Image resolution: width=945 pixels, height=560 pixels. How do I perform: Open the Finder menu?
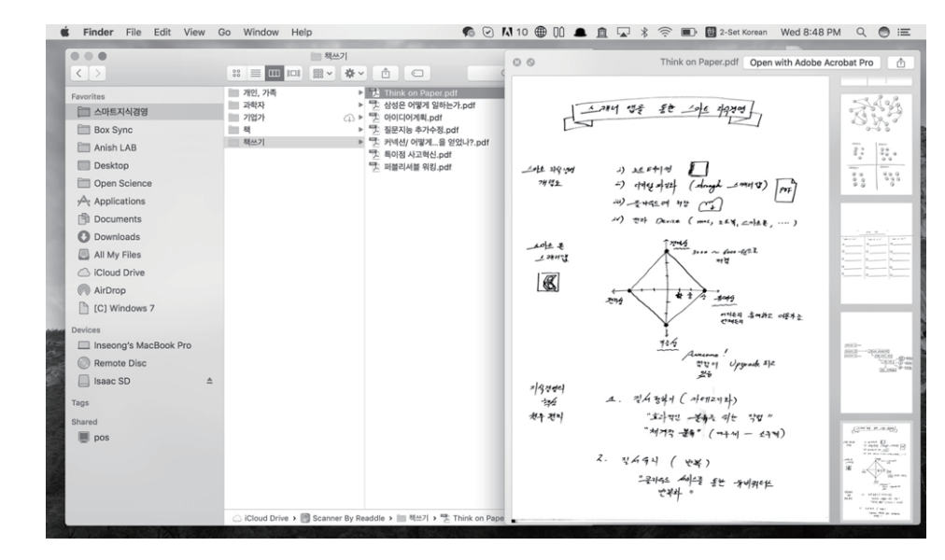[98, 33]
